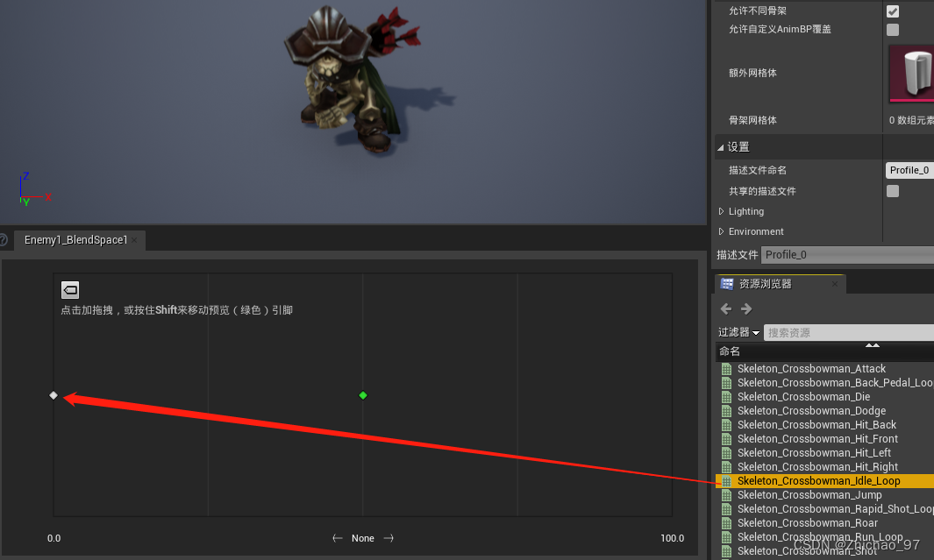Click the green preview point in the blend space
The width and height of the screenshot is (934, 560).
pyautogui.click(x=362, y=395)
